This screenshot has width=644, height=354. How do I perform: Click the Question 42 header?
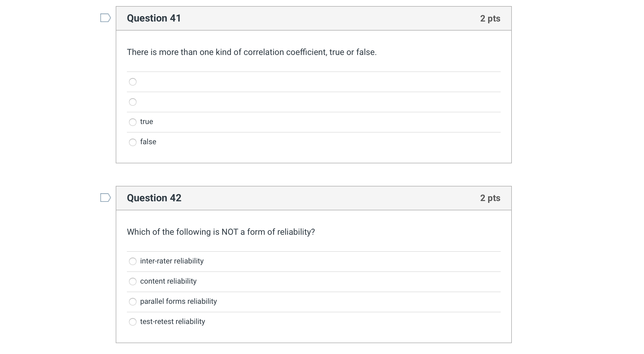point(154,198)
